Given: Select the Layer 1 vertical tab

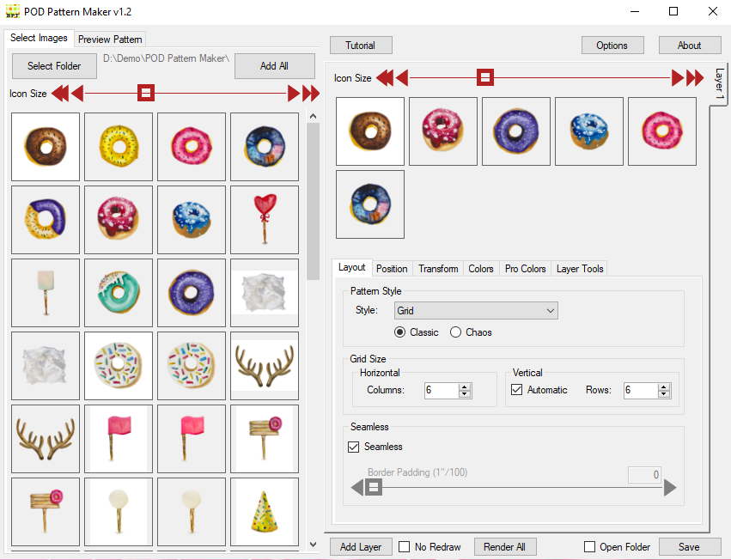Looking at the screenshot, I should click(719, 84).
